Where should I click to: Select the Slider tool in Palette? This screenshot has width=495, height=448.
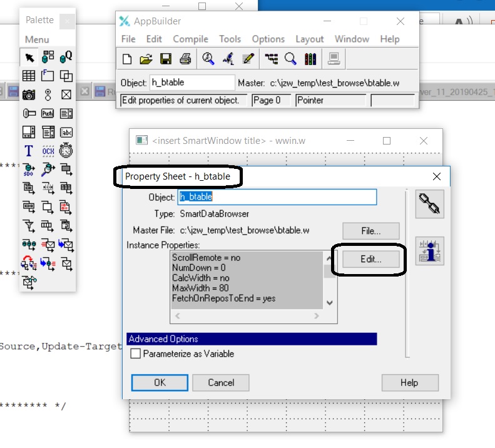click(29, 113)
